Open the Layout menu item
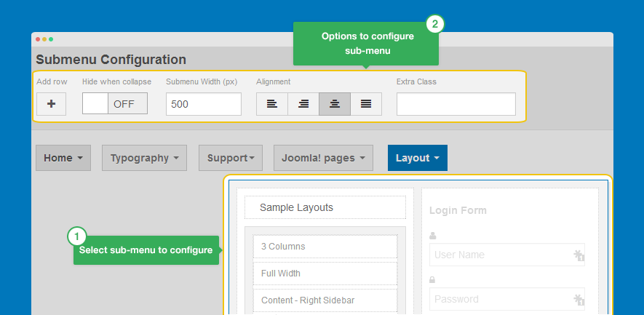 tap(417, 158)
